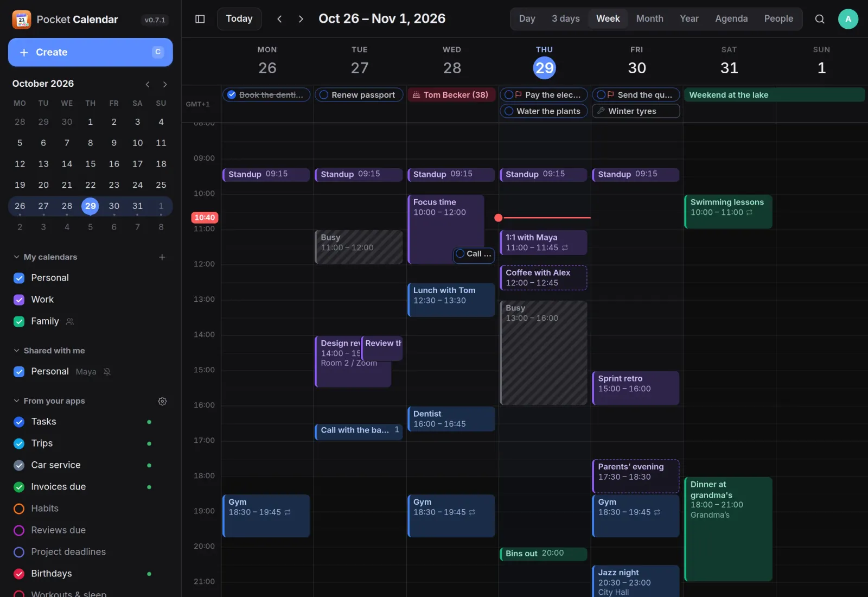Click the recurring icon on Swimming lessons
Screen dimensions: 868x597
[749, 213]
